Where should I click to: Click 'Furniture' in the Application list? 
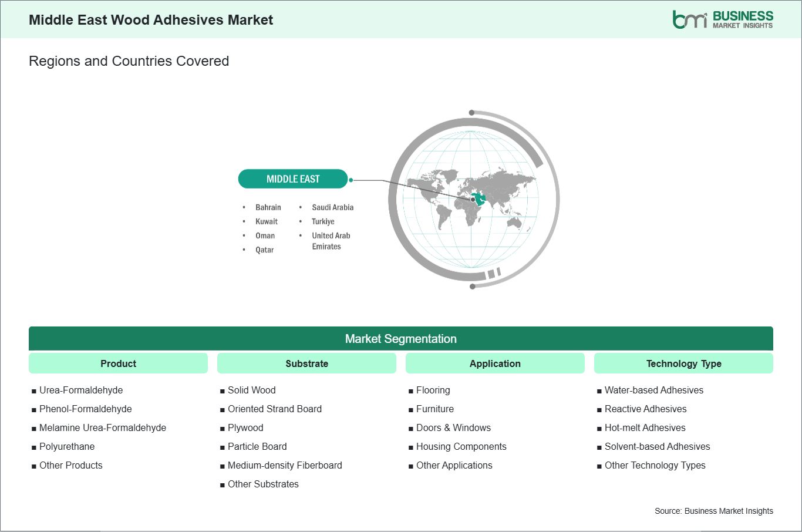(x=435, y=409)
